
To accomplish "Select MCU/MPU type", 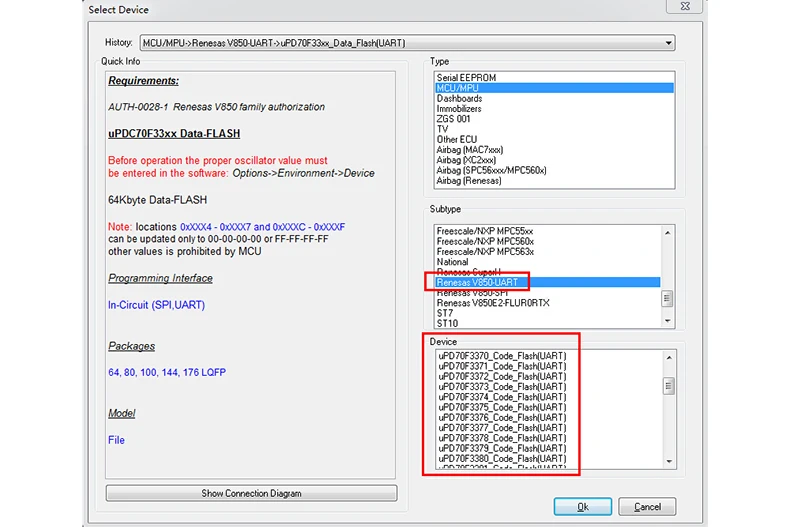I will pos(554,88).
